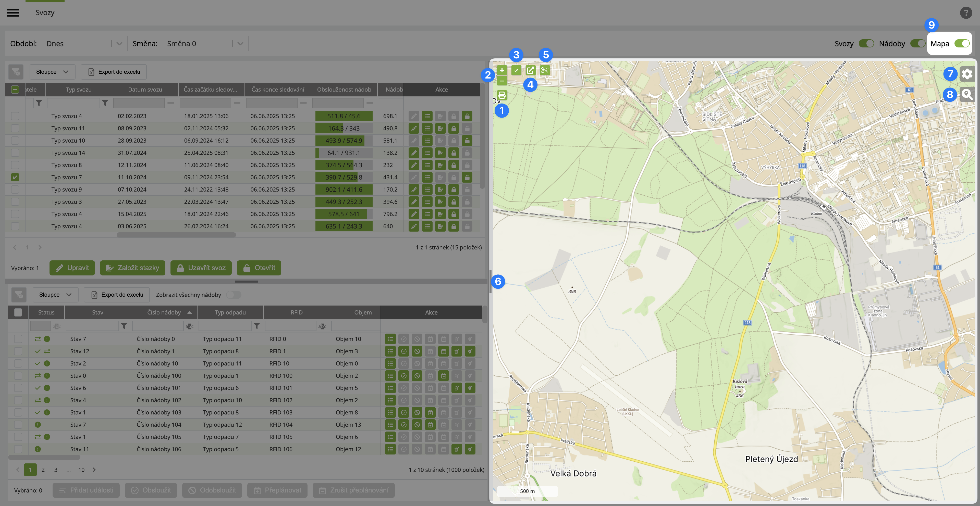Click the map print icon
The height and width of the screenshot is (506, 980).
point(502,95)
